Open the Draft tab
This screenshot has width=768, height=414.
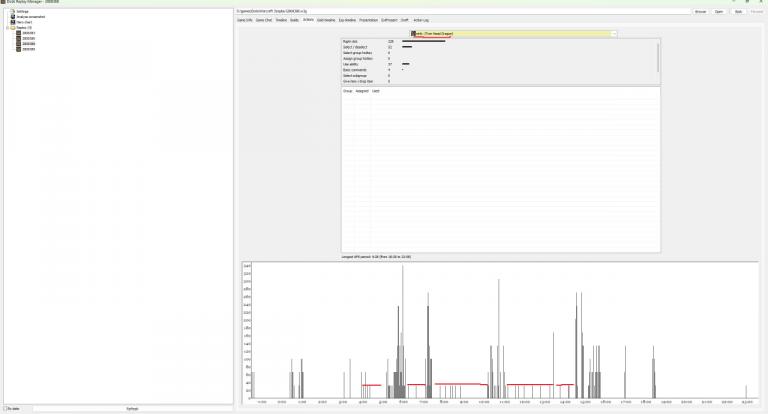405,20
